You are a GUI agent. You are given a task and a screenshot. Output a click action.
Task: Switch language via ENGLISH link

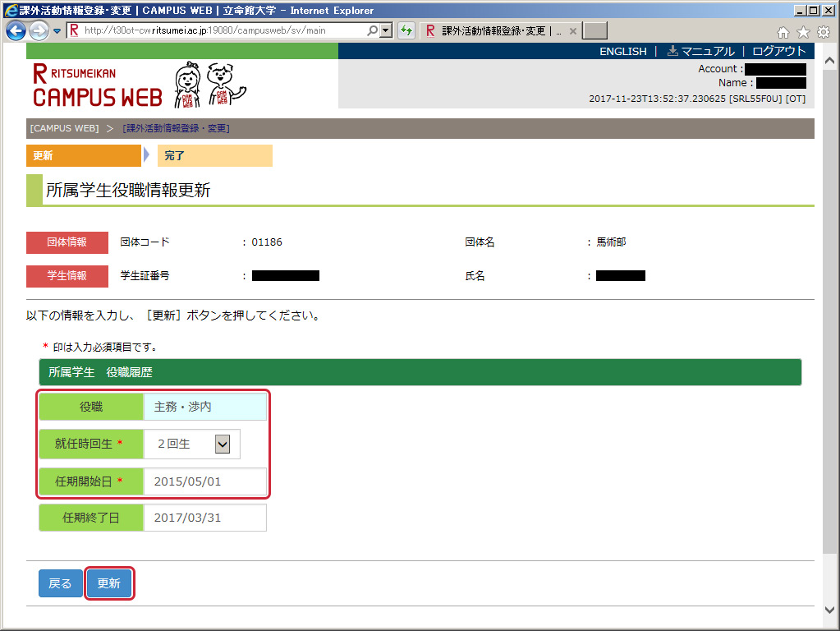622,51
